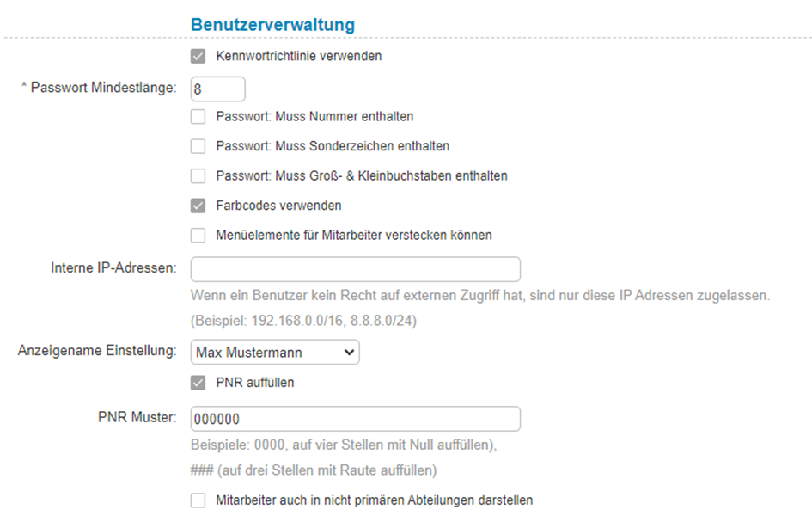
Task: Click the PNR Muster text field
Action: click(355, 419)
